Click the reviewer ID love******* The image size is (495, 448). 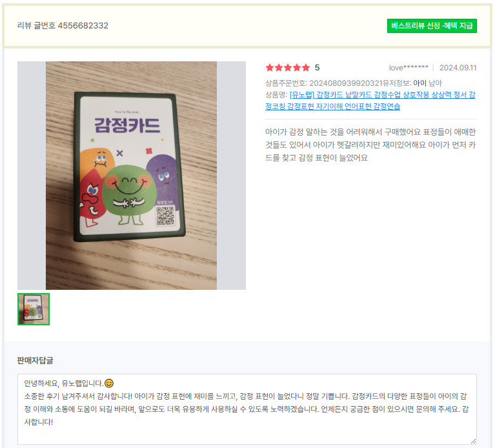pyautogui.click(x=408, y=68)
